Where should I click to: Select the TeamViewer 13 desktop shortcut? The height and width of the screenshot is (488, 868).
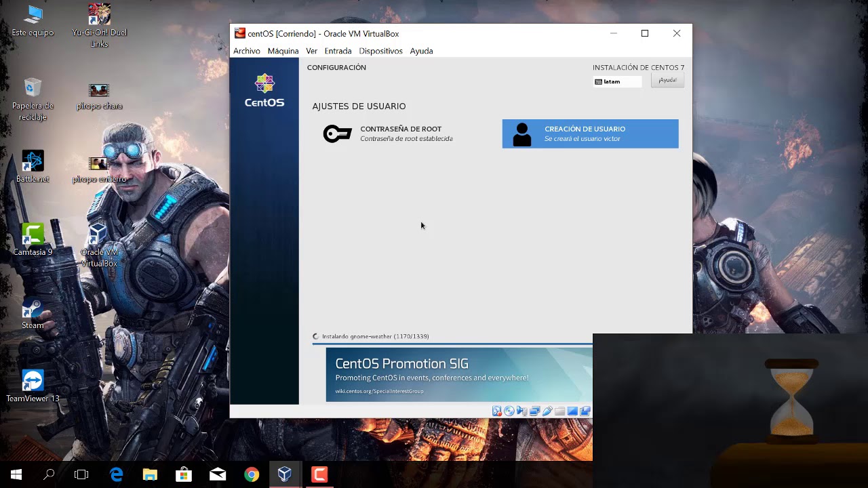pyautogui.click(x=33, y=386)
